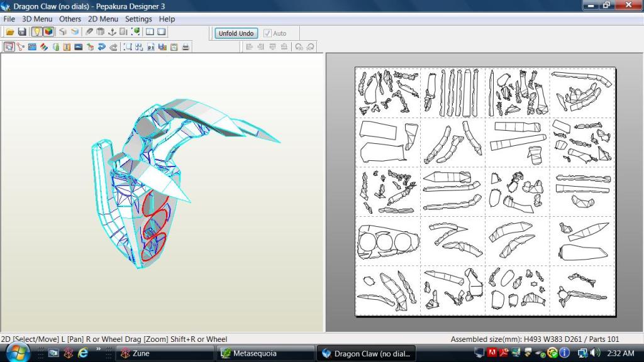Click the first rotate 90 degrees icon
The image size is (644, 362).
(299, 47)
